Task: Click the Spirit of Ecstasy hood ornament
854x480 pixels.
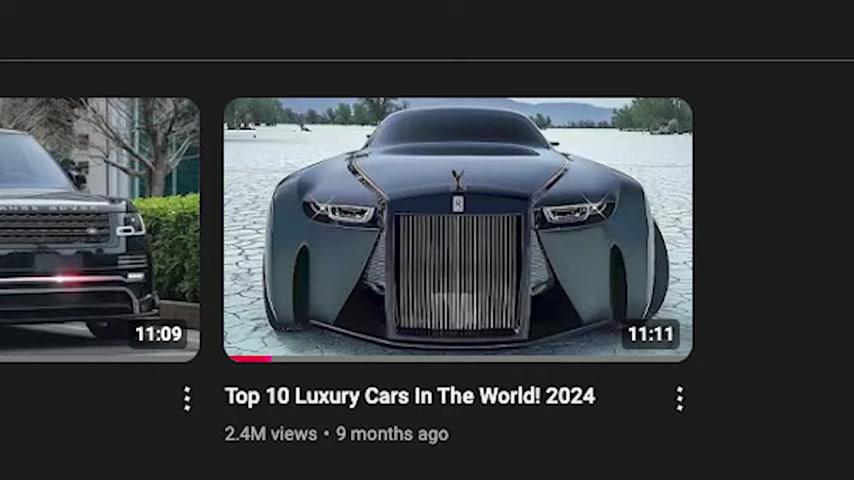Action: pos(458,180)
